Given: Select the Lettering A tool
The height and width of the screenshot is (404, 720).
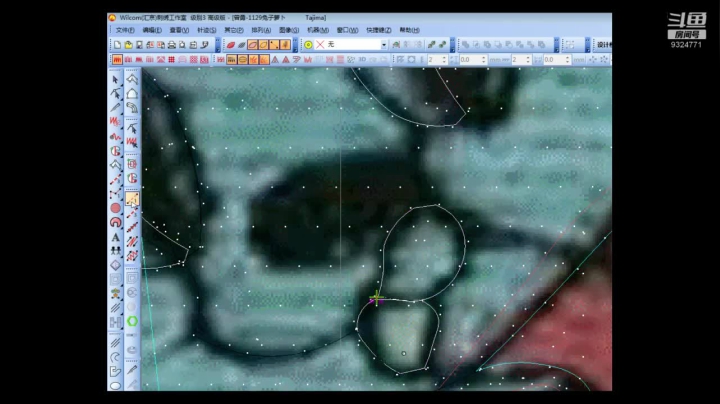Looking at the screenshot, I should [115, 237].
